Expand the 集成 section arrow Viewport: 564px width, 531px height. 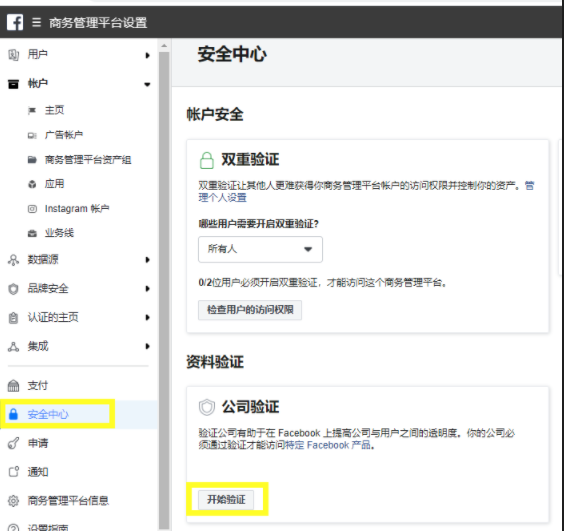(x=147, y=346)
